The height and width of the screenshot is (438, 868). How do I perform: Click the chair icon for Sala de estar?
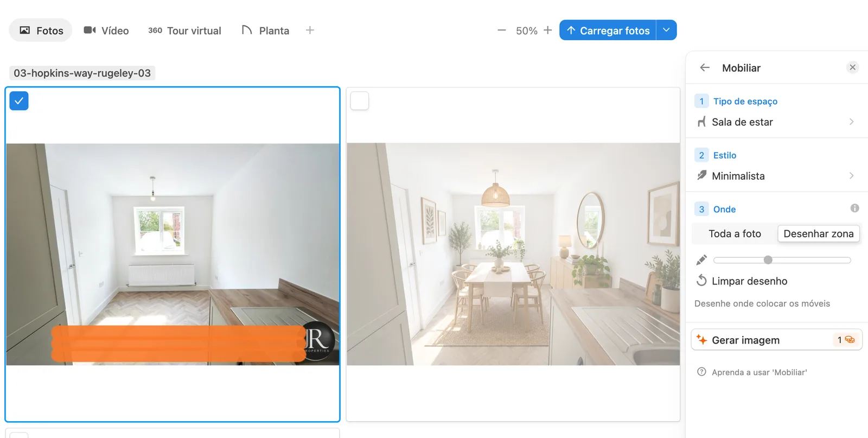point(701,122)
